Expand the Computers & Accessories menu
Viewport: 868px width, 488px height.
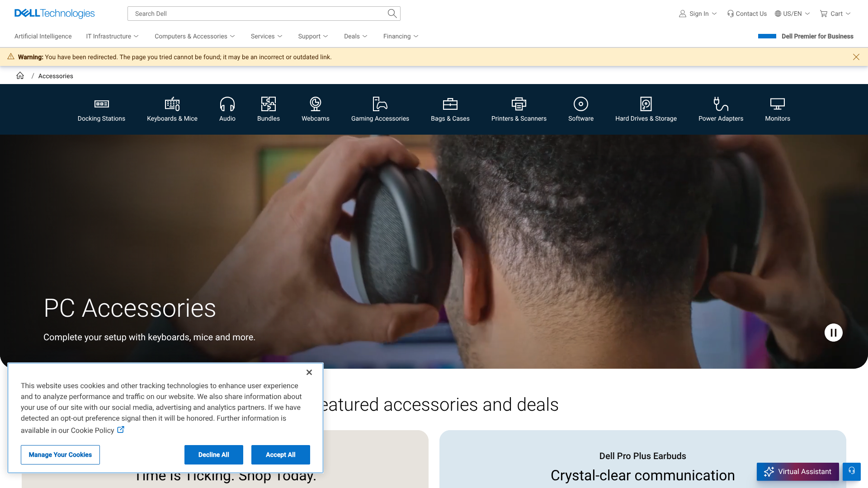pyautogui.click(x=195, y=36)
